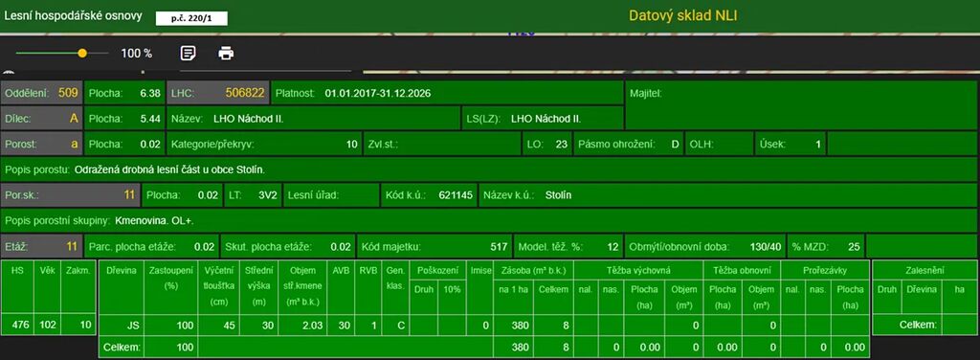Image resolution: width=980 pixels, height=360 pixels.
Task: Click the Por.sk. 11 cell
Action: (x=70, y=195)
